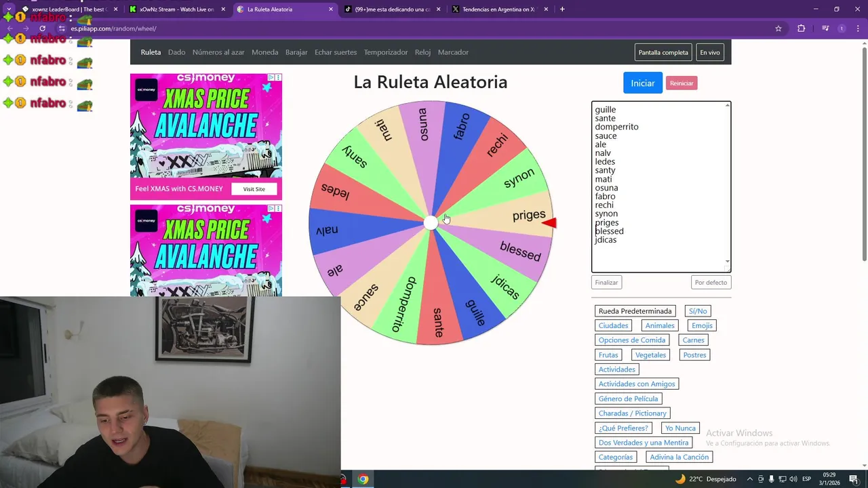This screenshot has width=868, height=488.
Task: Open the Reloj menu item
Action: (x=422, y=52)
